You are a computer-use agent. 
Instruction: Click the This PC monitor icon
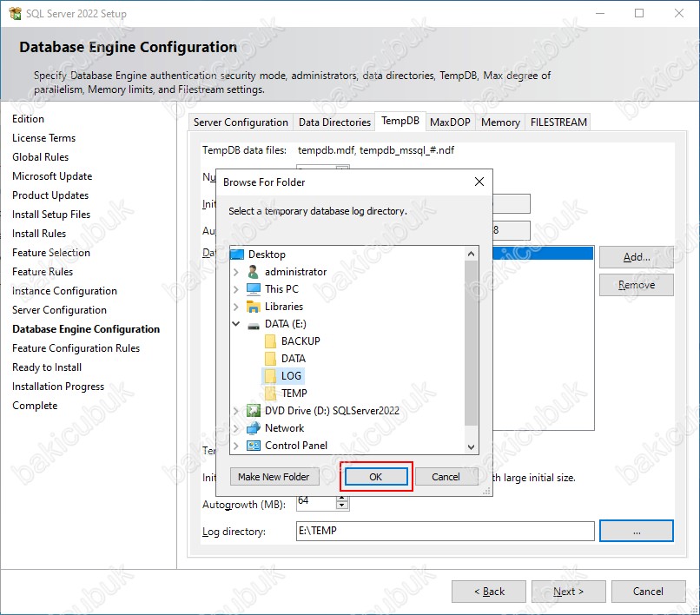pos(254,289)
